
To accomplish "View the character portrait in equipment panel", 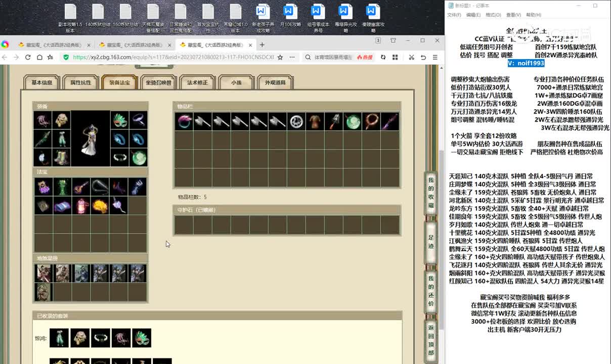I will coord(91,139).
